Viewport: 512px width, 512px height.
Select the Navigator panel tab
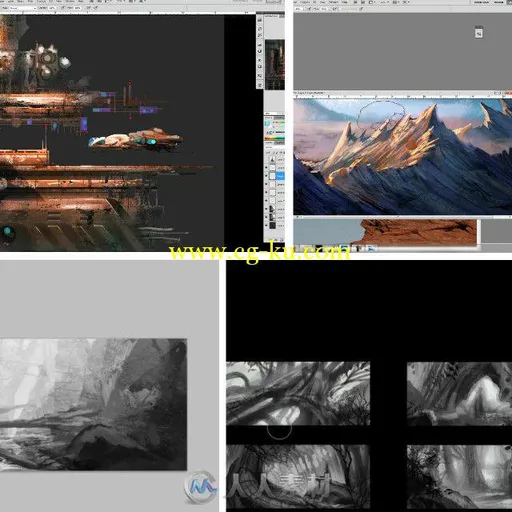click(x=271, y=16)
